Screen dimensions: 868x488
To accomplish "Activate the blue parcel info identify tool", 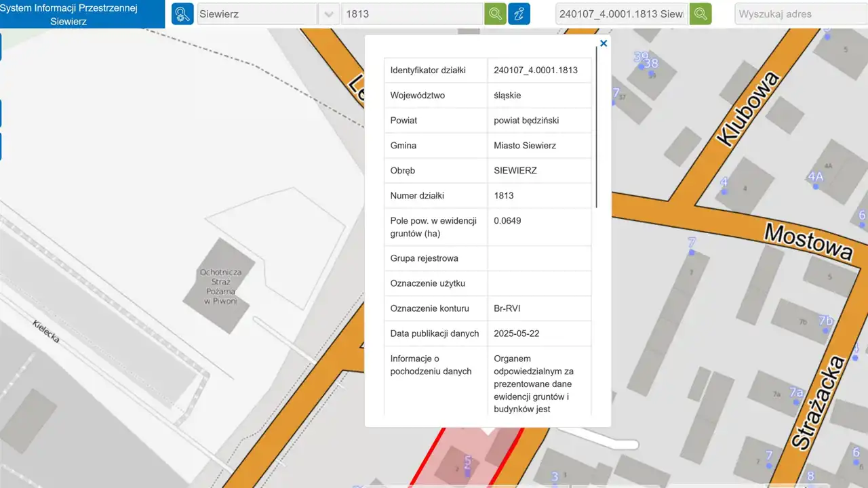I will [519, 14].
